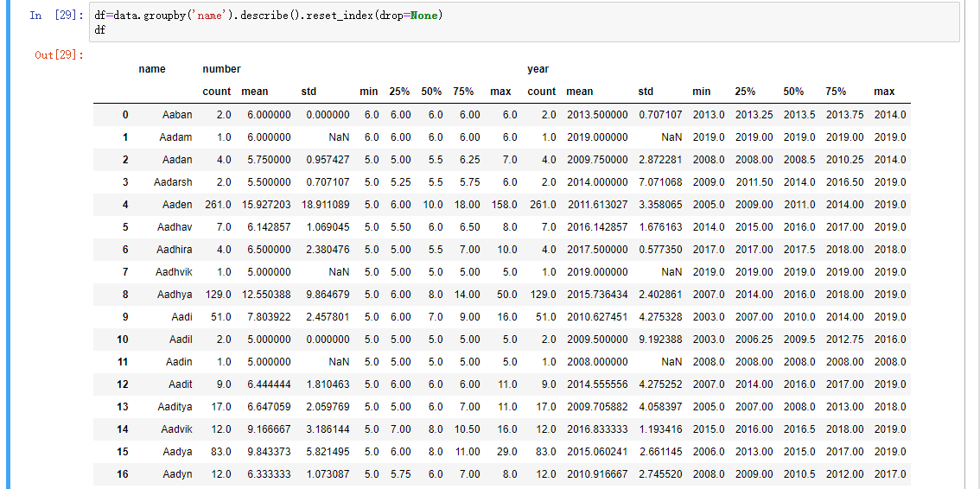Select the name cell 'Aadil'
The image size is (980, 489).
pos(181,340)
